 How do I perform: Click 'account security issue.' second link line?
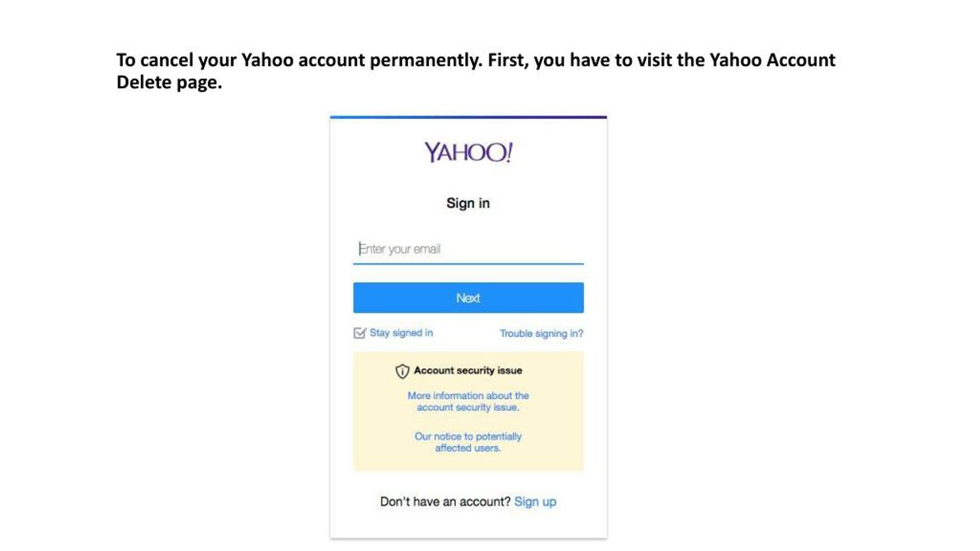[x=468, y=408]
